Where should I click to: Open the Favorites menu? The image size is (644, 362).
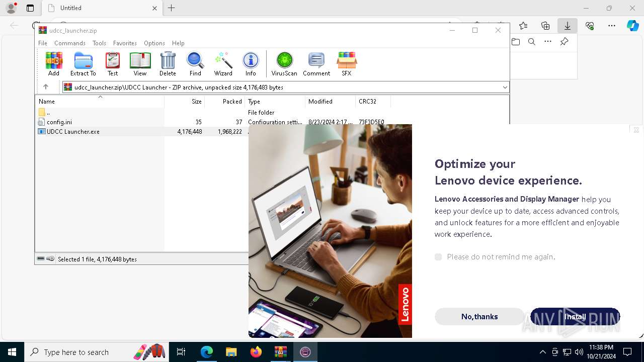point(125,43)
